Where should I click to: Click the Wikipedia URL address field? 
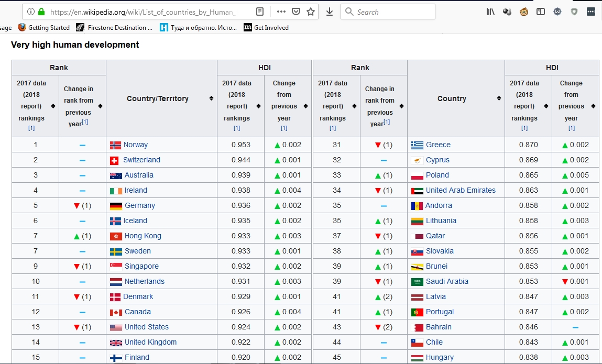[142, 12]
